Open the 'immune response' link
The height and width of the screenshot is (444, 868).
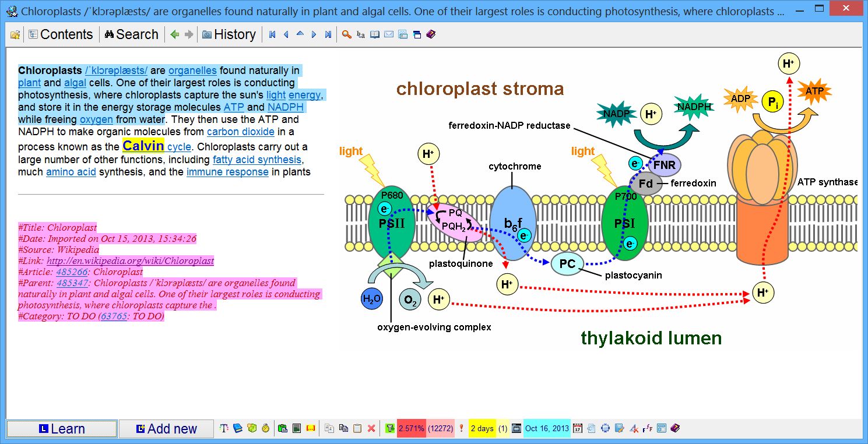click(x=227, y=172)
